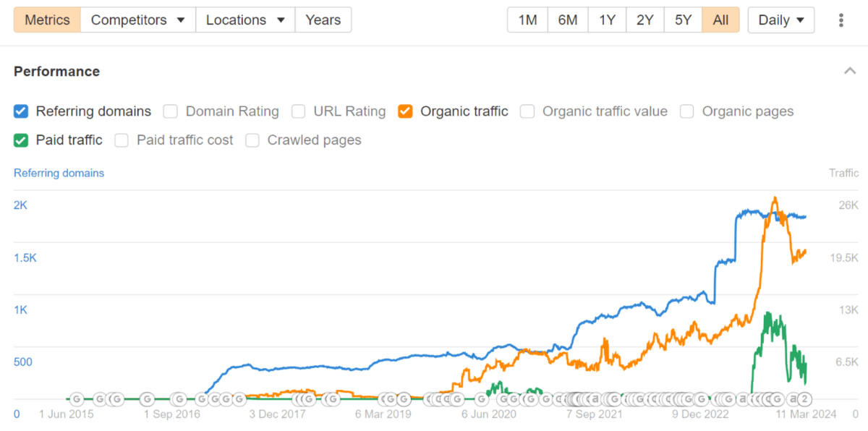Open the three-dot more options menu
Viewport: 868px width, 431px height.
pyautogui.click(x=841, y=20)
